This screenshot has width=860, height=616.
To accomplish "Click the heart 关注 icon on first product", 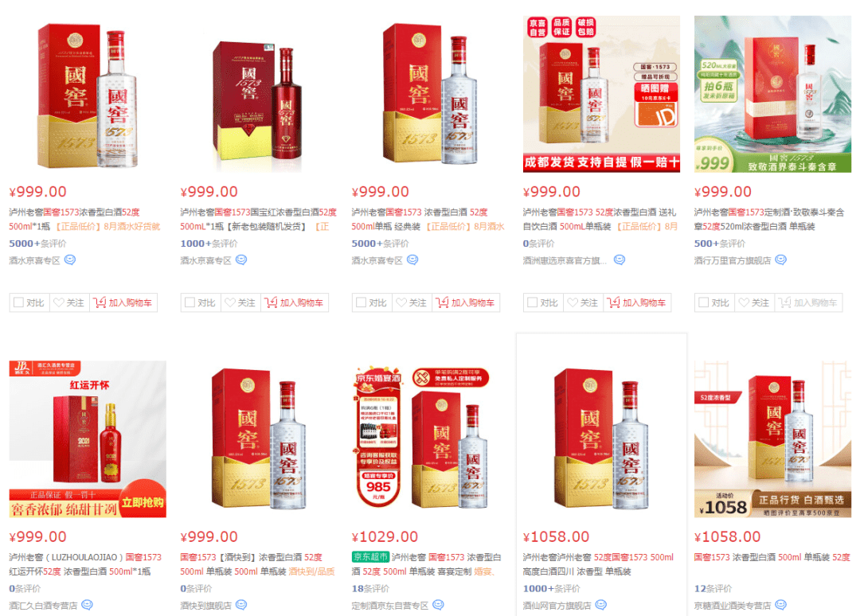I will [59, 302].
